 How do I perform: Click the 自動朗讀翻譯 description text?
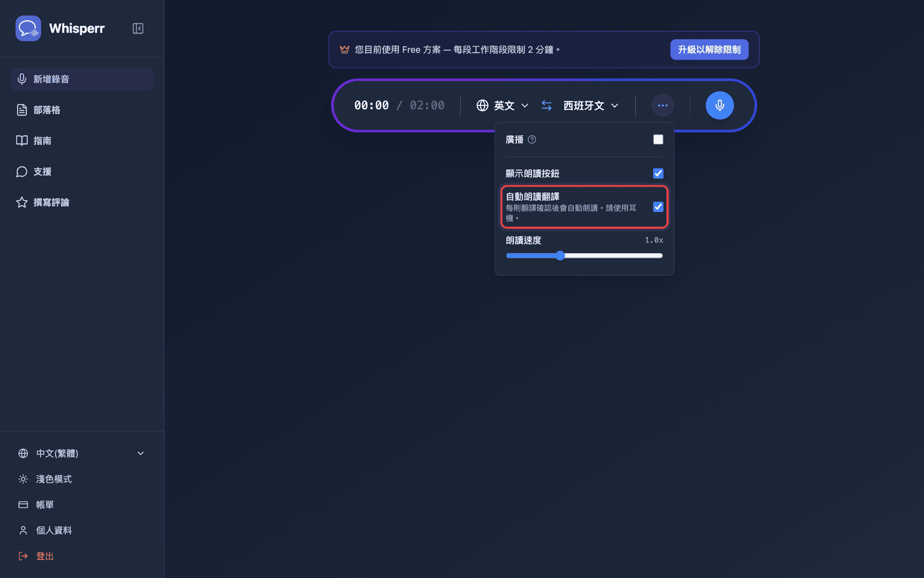571,213
